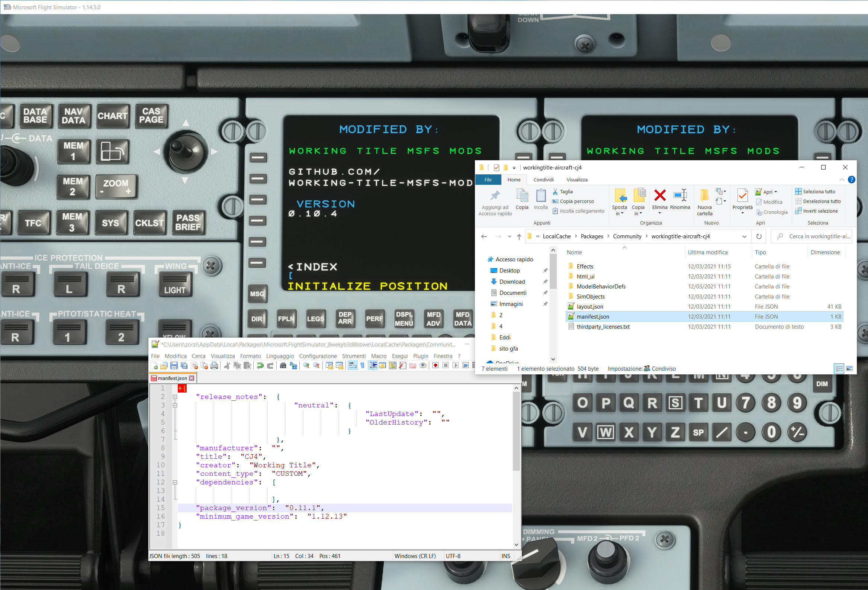868x590 pixels.
Task: Switch to the Visualizza ribbon tab
Action: (x=577, y=180)
